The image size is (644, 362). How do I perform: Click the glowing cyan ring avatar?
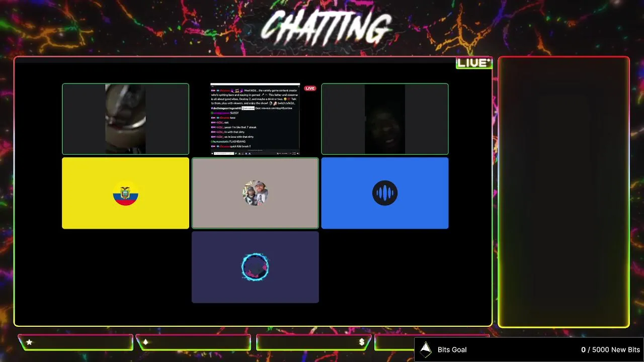pos(255,267)
